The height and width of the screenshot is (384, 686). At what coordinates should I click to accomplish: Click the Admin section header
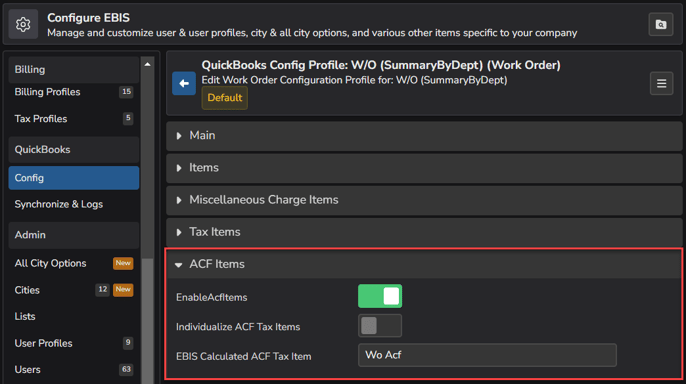(x=74, y=235)
